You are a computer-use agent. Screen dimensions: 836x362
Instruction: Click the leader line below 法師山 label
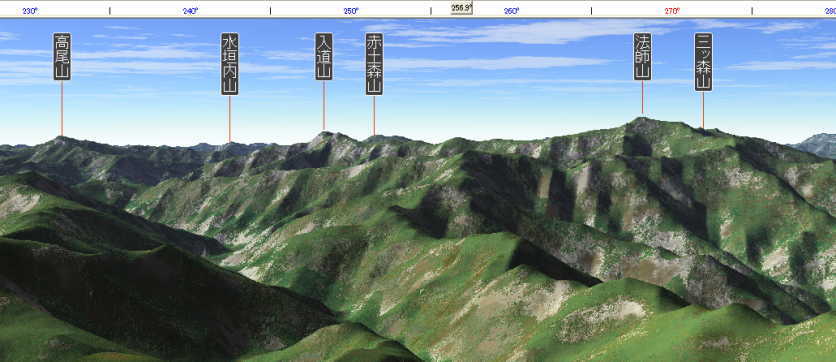click(x=642, y=98)
